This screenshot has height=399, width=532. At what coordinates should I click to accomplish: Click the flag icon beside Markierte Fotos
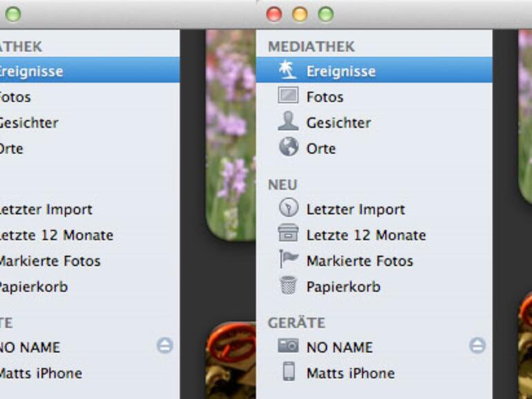click(288, 258)
